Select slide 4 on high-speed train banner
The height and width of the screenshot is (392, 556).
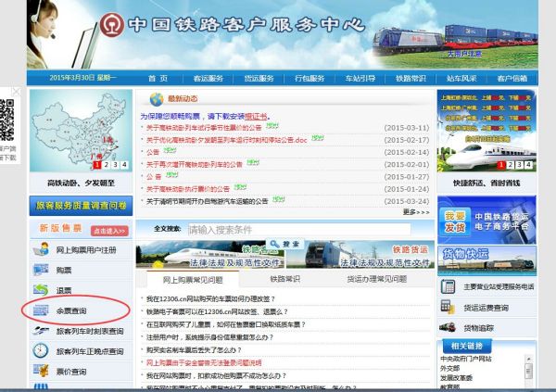(528, 165)
